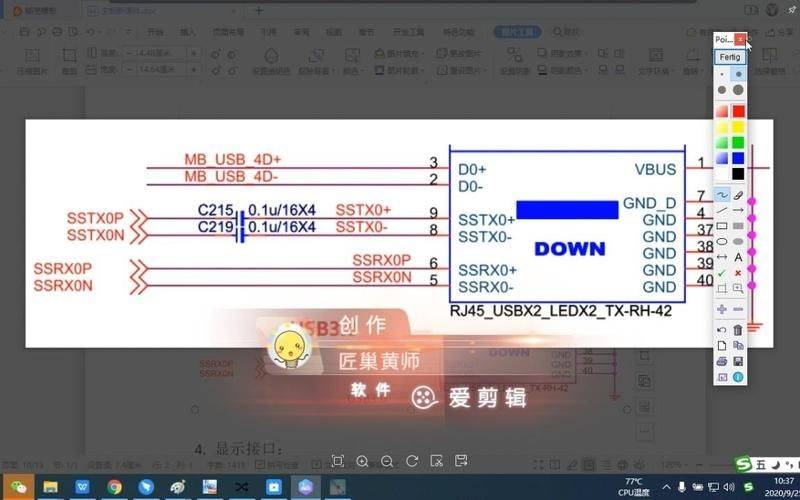Select the red cross stamp tool
800x500 pixels.
coord(738,273)
